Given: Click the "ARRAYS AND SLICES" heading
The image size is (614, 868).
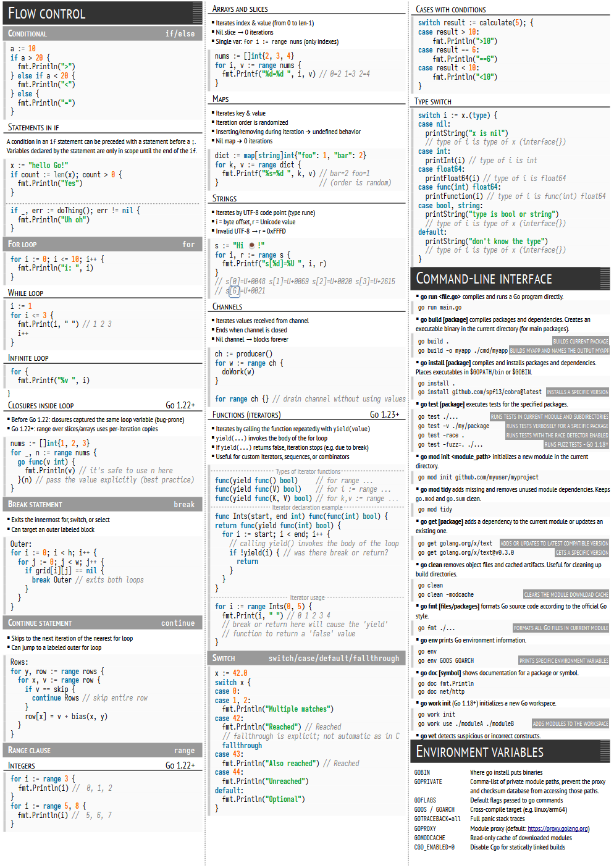Looking at the screenshot, I should pos(240,9).
